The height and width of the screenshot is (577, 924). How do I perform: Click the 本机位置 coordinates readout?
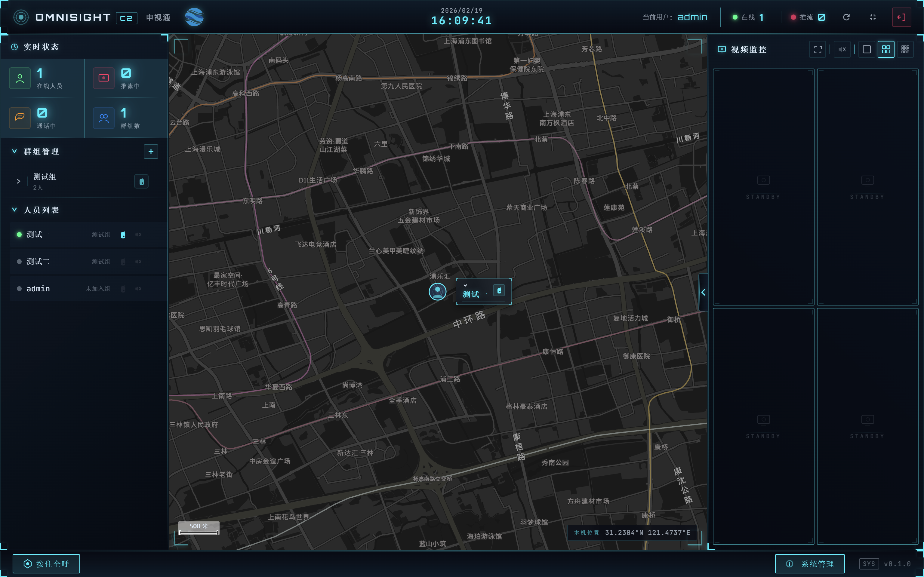click(632, 532)
